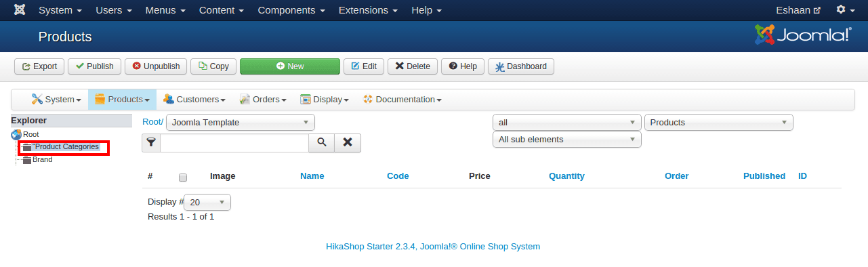Expand the Documentation submenu
Image resolution: width=868 pixels, height=267 pixels.
click(x=402, y=100)
